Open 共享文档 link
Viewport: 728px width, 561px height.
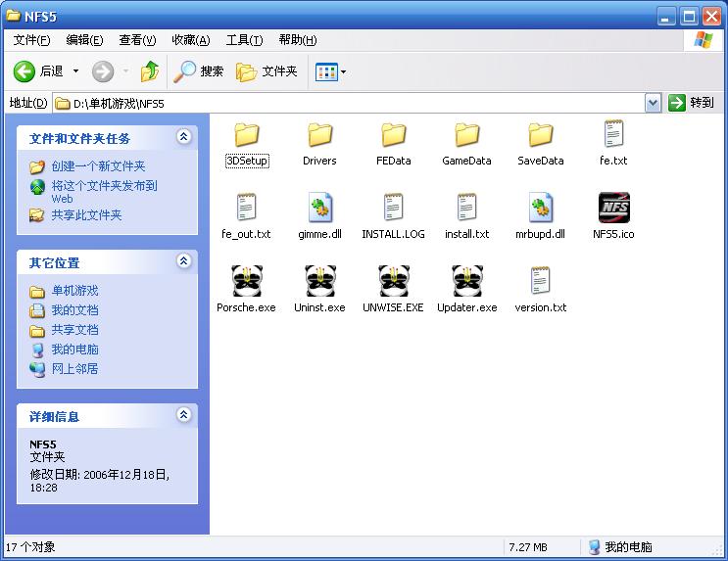[x=74, y=330]
